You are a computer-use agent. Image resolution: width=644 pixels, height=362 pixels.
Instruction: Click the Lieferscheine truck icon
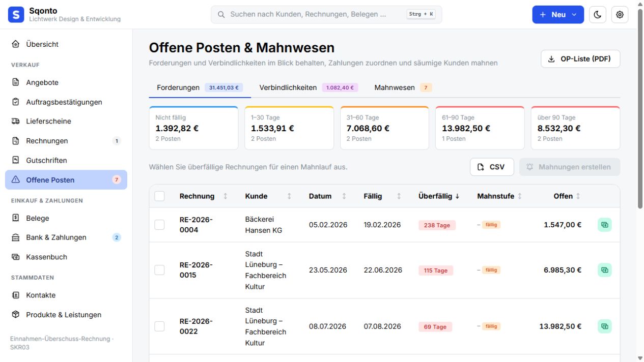click(16, 121)
